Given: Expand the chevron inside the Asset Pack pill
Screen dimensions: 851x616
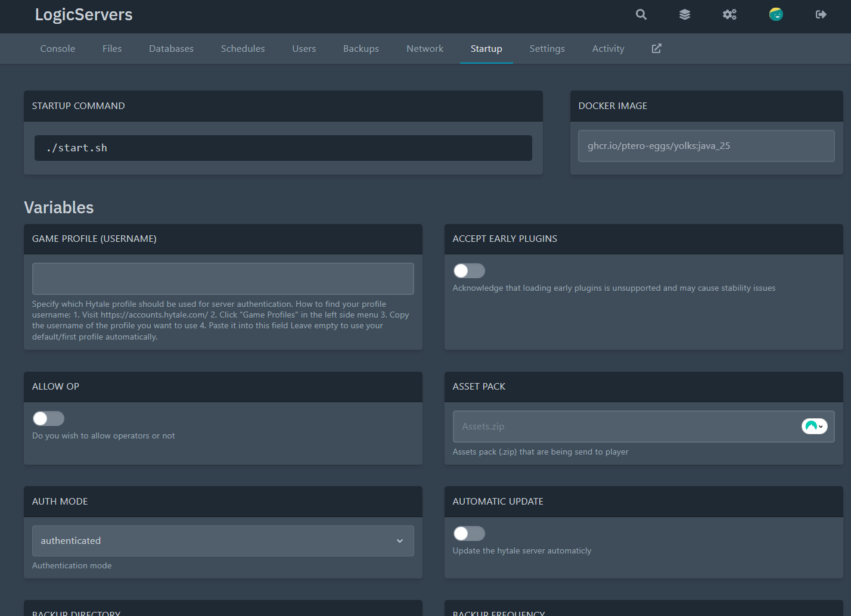Looking at the screenshot, I should tap(820, 427).
